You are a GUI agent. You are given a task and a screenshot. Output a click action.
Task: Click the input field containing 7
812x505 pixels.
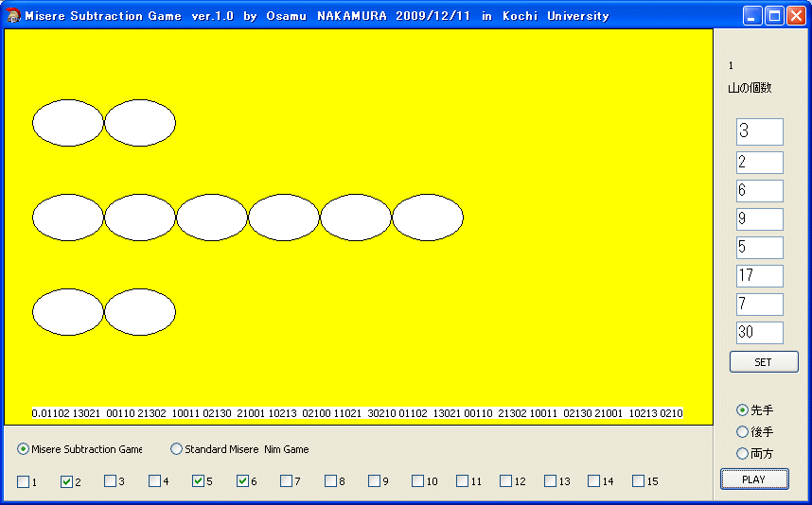click(760, 305)
